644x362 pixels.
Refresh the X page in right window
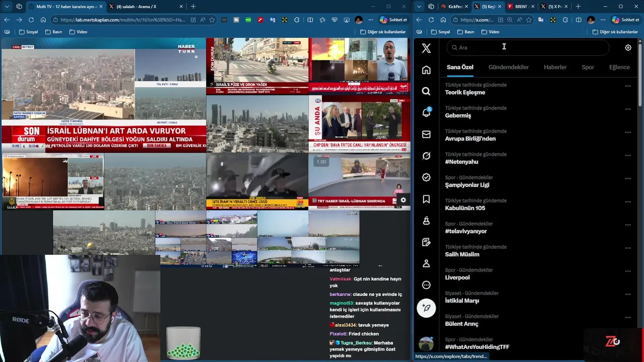[431, 20]
